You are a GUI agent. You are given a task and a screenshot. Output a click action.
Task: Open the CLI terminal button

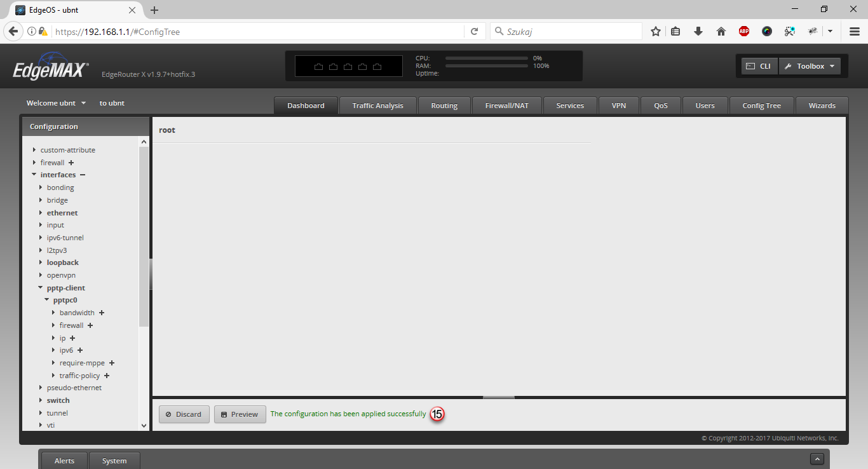click(x=759, y=66)
